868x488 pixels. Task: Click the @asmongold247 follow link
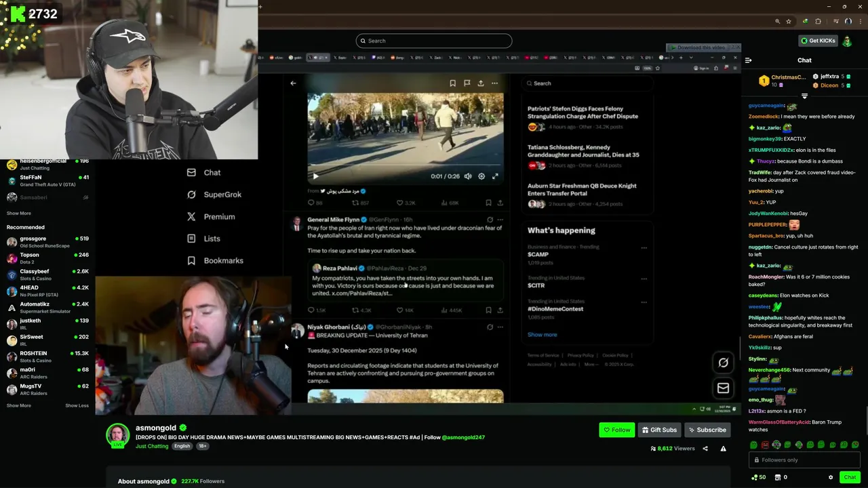[463, 437]
